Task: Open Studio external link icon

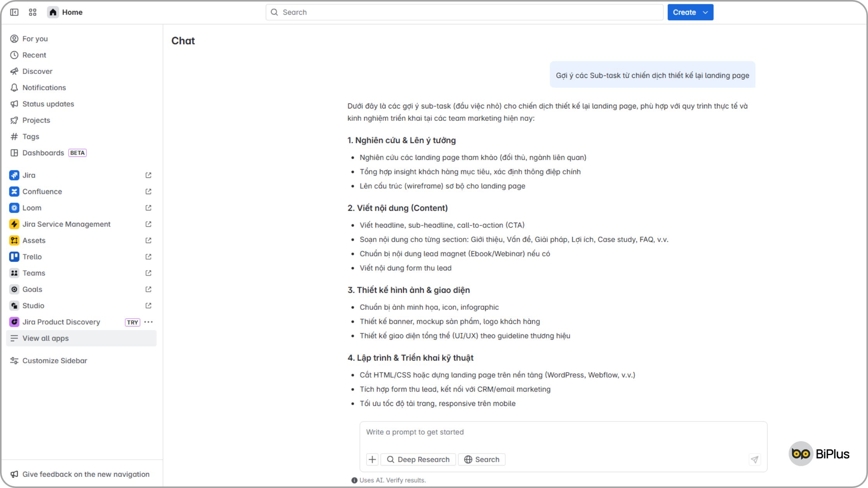Action: pyautogui.click(x=148, y=305)
